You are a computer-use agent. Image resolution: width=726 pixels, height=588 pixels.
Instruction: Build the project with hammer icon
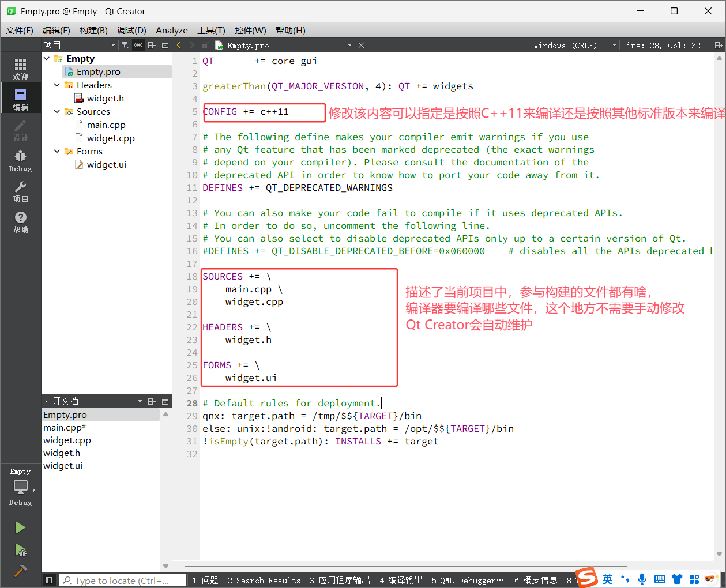tap(21, 571)
